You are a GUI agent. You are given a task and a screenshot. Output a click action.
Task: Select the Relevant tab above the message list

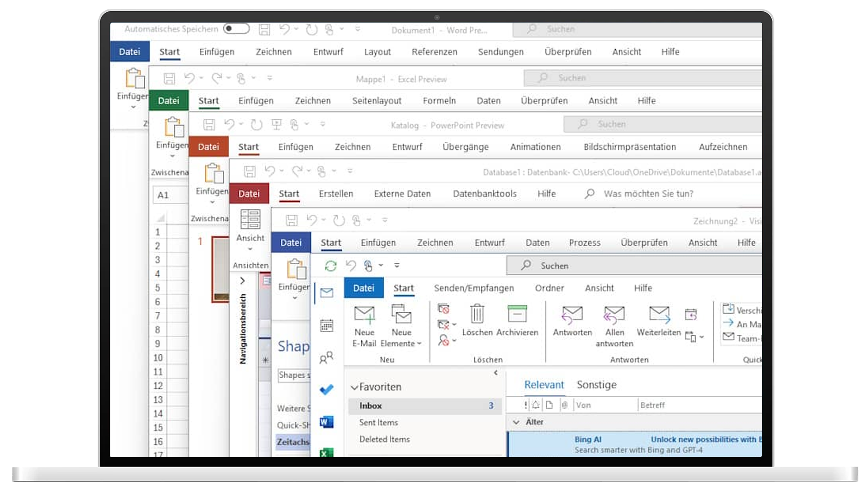click(543, 385)
